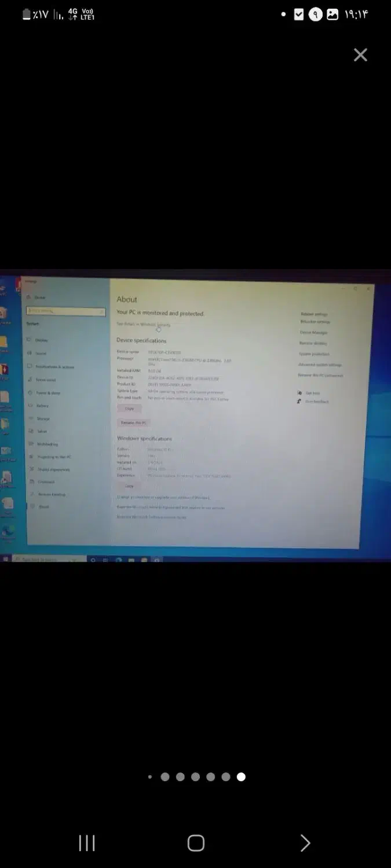Open the change product key or upgrade link
This screenshot has width=391, height=868.
[x=163, y=497]
